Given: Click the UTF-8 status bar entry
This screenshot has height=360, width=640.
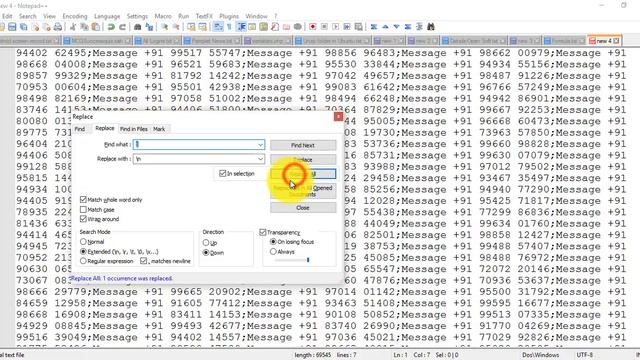Looking at the screenshot, I should 584,355.
